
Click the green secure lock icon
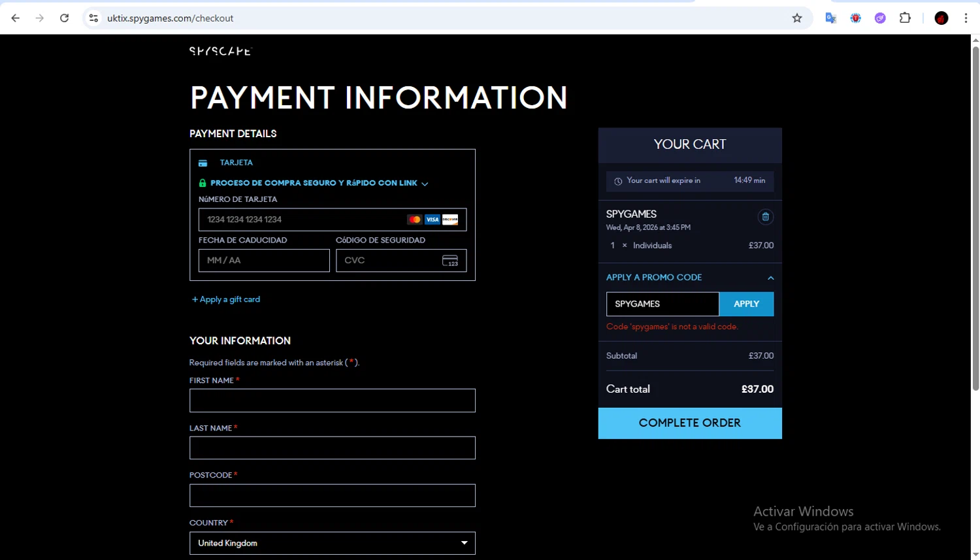pos(203,183)
